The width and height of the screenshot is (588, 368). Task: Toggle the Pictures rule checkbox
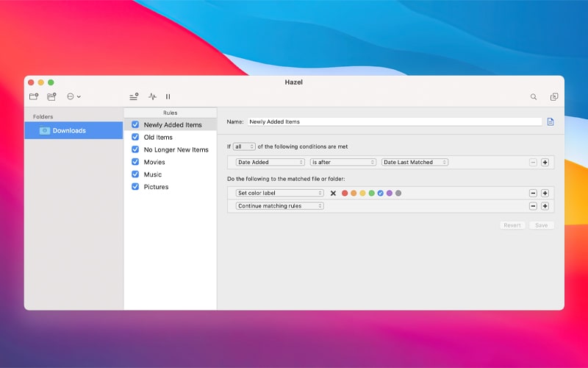click(135, 187)
